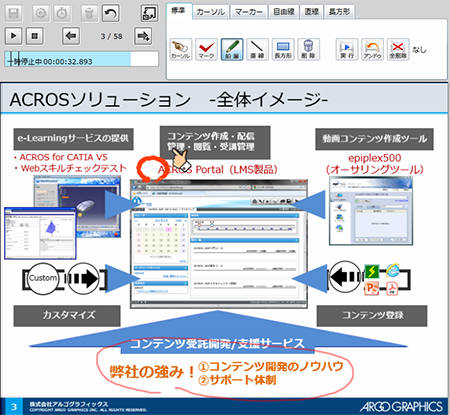The height and width of the screenshot is (415, 450).
Task: Click the ACROS Portal browser screenshot
Action: click(x=219, y=243)
